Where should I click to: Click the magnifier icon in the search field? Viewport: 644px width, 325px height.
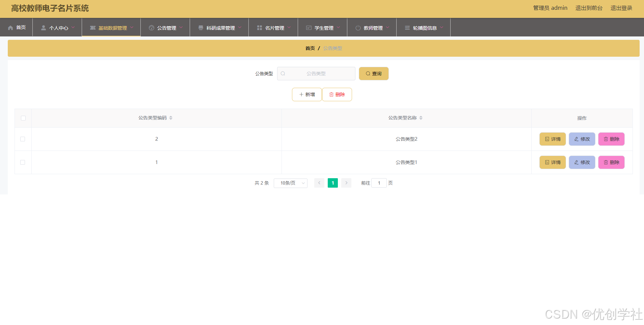pyautogui.click(x=283, y=74)
